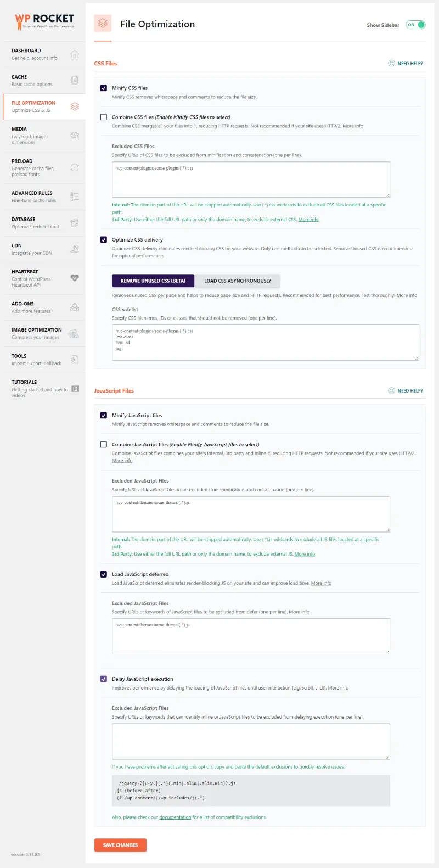Select the Add-Ons sidebar icon

point(74,307)
